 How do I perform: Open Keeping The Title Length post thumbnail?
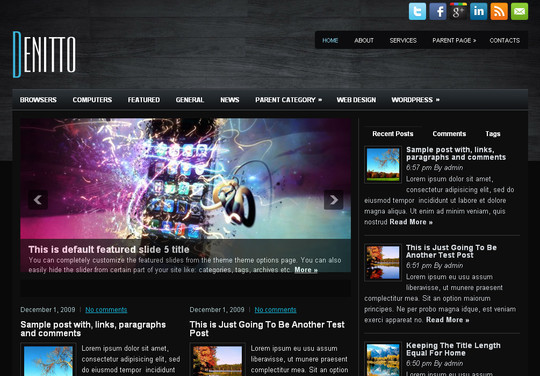tap(383, 360)
